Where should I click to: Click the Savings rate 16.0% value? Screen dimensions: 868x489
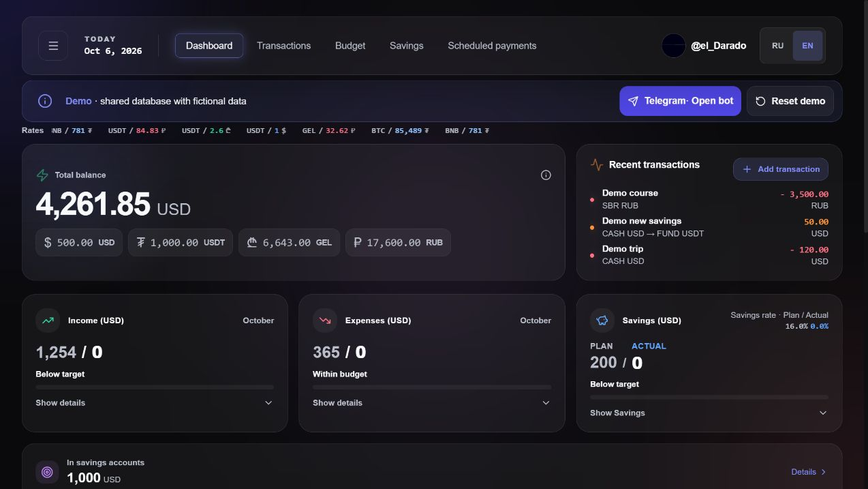tap(796, 326)
